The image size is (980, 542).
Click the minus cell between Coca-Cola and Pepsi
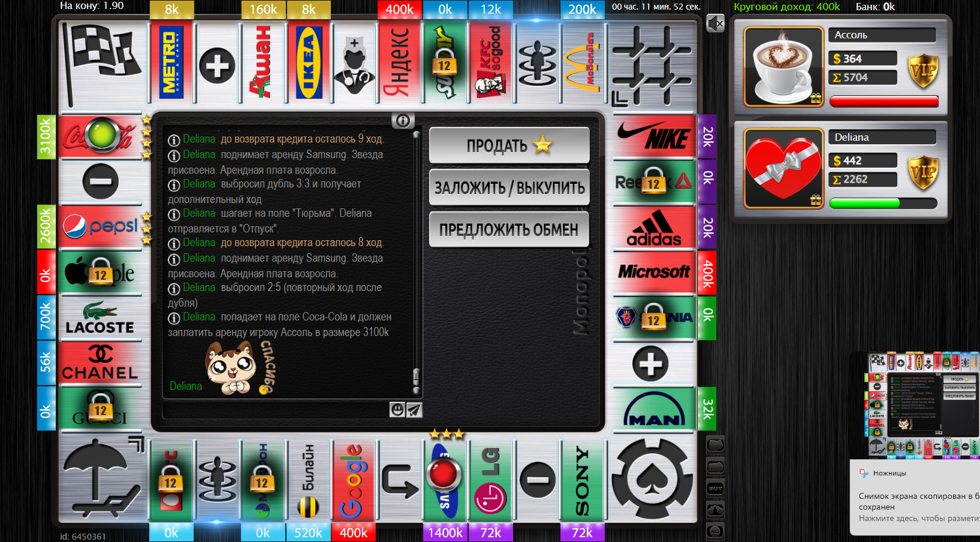(x=101, y=181)
